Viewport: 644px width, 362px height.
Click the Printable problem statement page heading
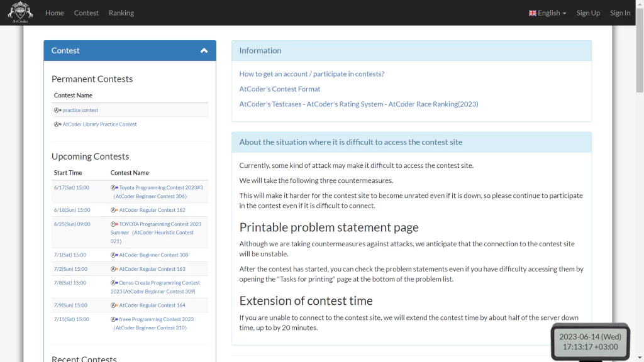[x=329, y=228]
